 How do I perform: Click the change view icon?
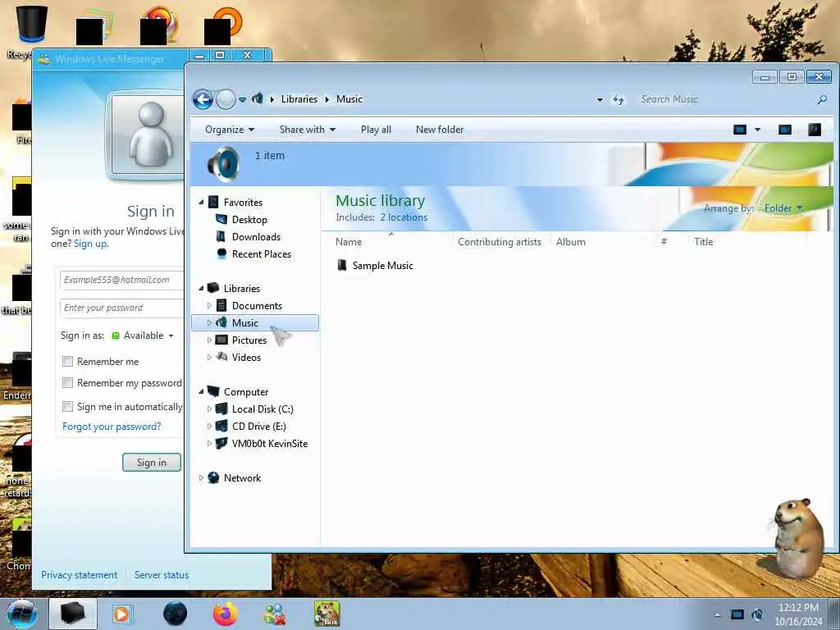740,130
